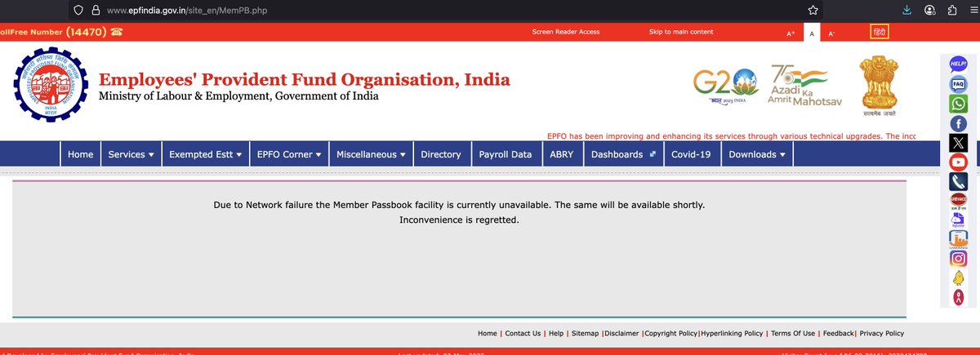Image resolution: width=980 pixels, height=355 pixels.
Task: Open EPFO YouTube channel icon
Action: [958, 162]
